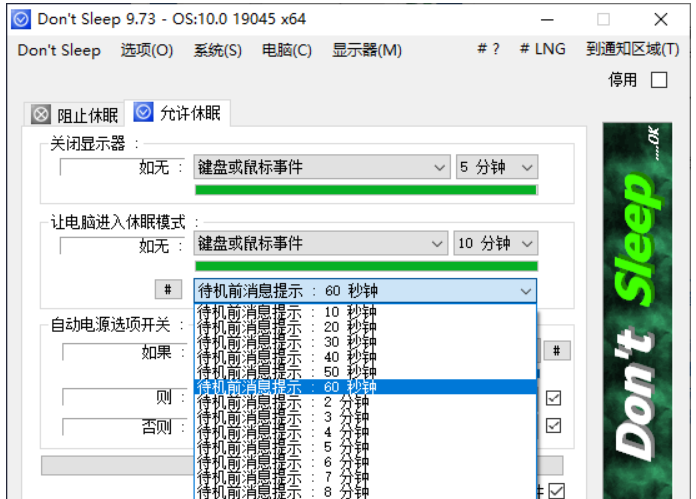Open the # ? help menu
This screenshot has width=696, height=499.
(x=488, y=49)
